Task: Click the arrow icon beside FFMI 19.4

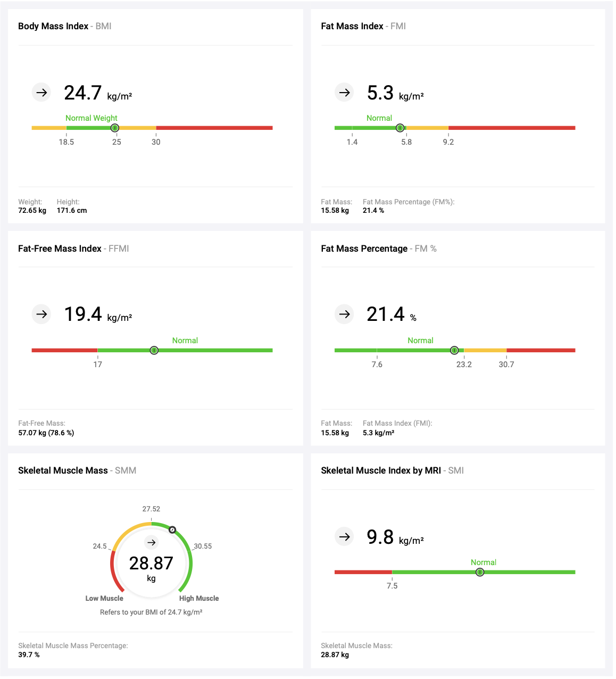Action: [41, 314]
